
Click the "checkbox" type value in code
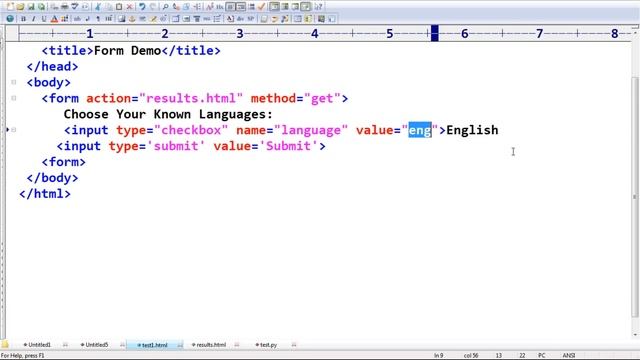191,130
